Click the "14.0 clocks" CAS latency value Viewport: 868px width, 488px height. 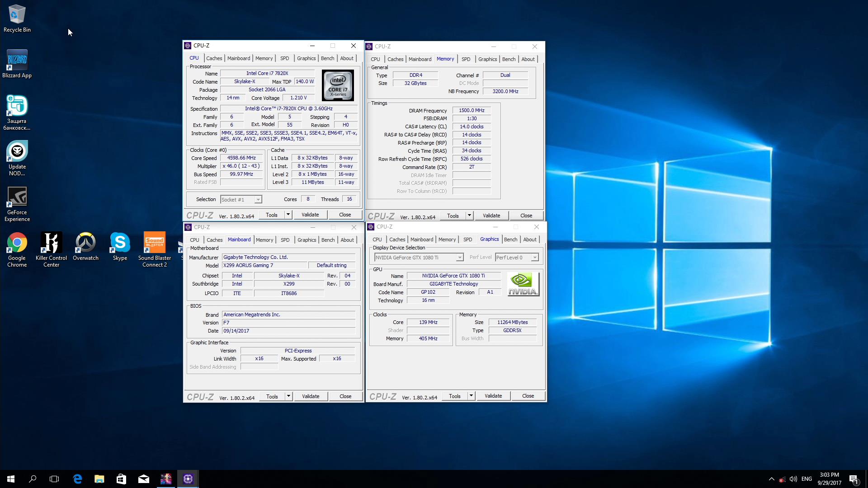tap(472, 127)
